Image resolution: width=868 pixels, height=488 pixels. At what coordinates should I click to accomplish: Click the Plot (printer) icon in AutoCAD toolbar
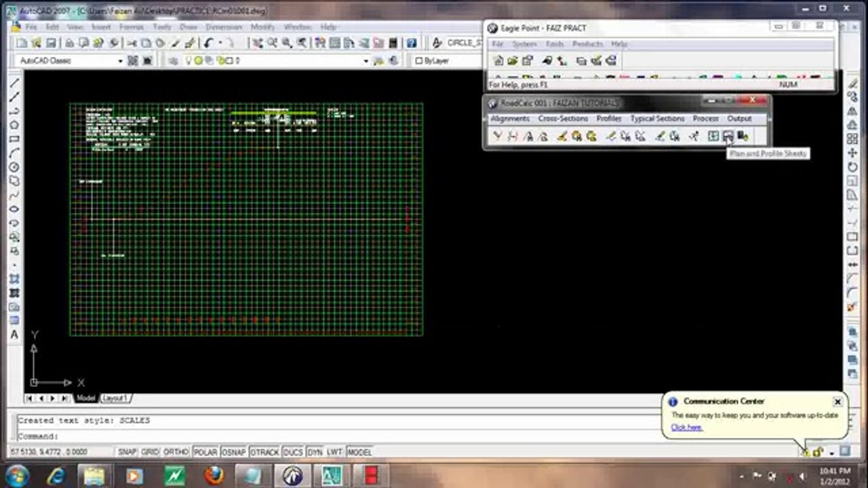click(68, 43)
